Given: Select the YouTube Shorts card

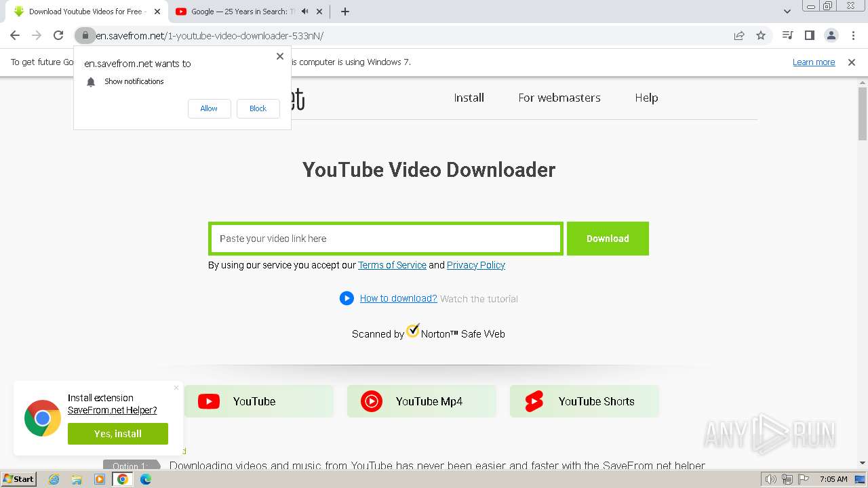Looking at the screenshot, I should (585, 401).
